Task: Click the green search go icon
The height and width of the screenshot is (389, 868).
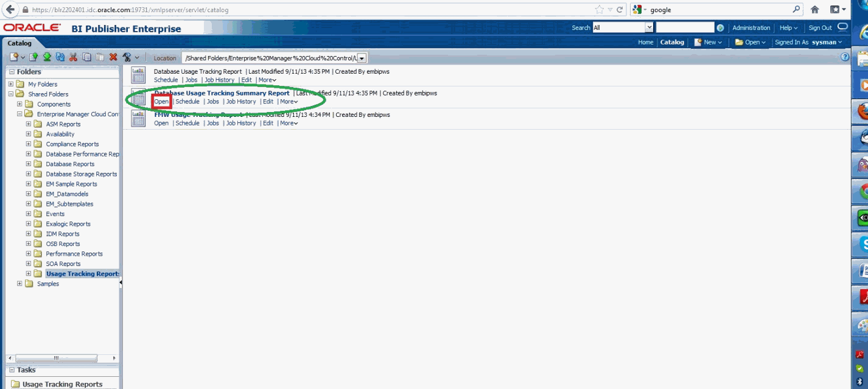Action: click(x=721, y=28)
